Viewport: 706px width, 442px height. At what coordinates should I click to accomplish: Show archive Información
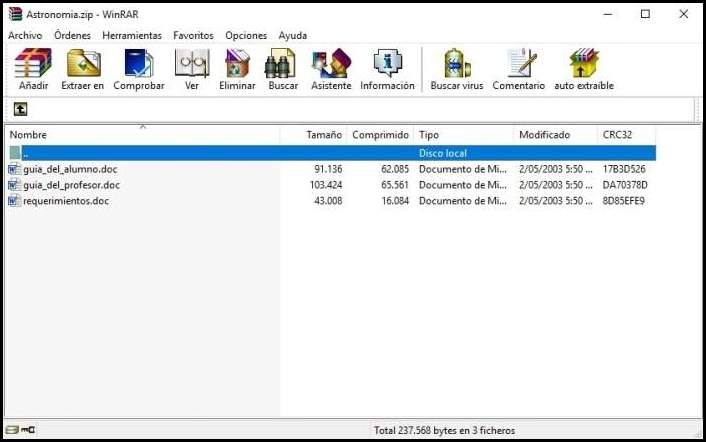click(387, 69)
